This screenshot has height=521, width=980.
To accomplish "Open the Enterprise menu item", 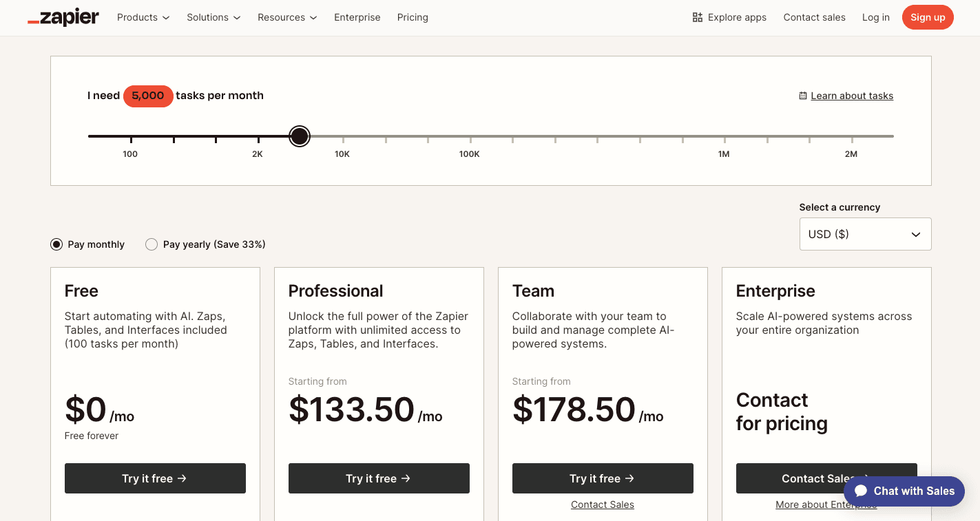I will point(357,17).
